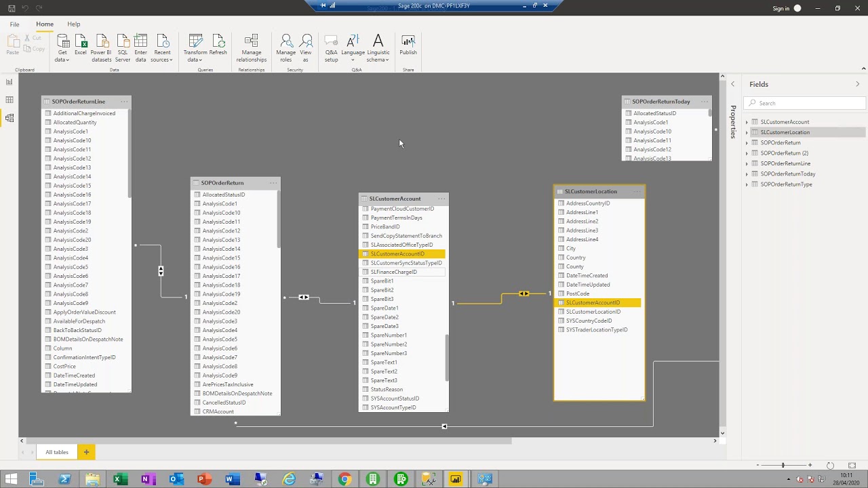868x488 pixels.
Task: Open the Get data menu
Action: coord(62,49)
